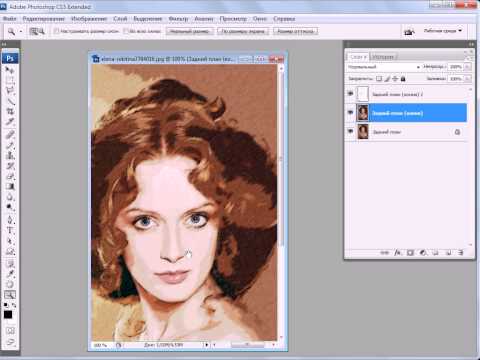Select the Move tool
The image size is (480, 360).
[x=10, y=70]
